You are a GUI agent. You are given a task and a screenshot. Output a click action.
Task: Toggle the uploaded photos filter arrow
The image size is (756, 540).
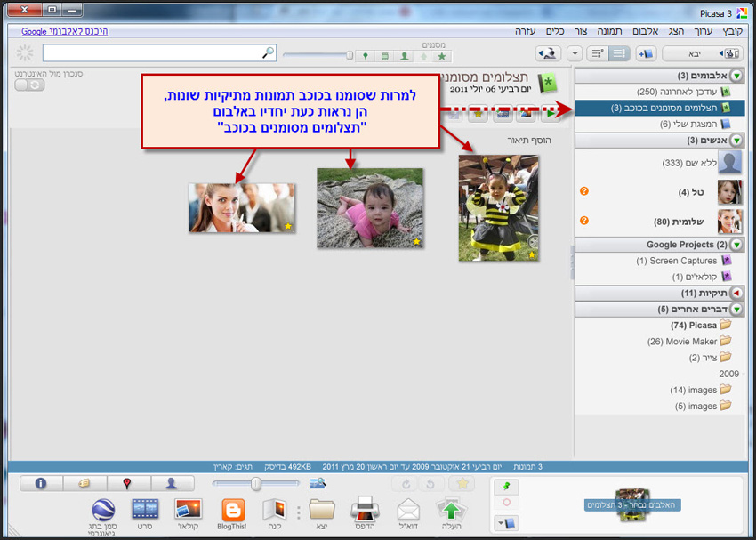tap(422, 56)
